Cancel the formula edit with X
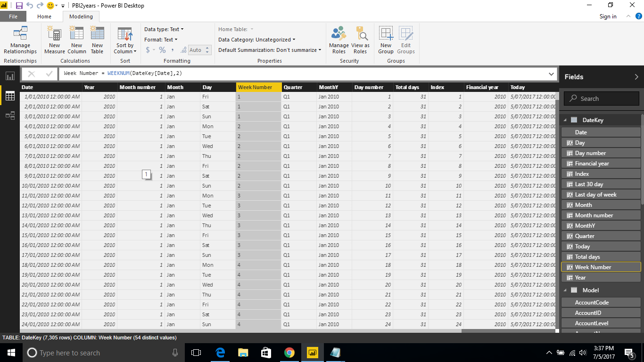 click(x=32, y=74)
